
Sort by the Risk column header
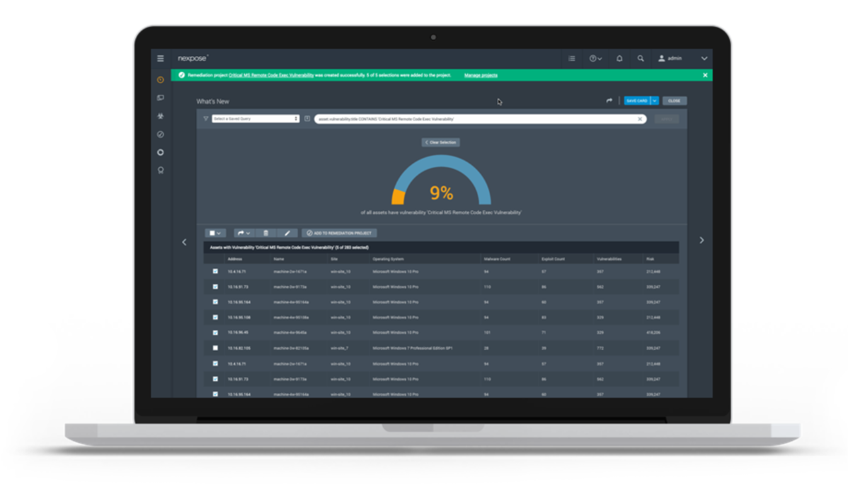[650, 259]
